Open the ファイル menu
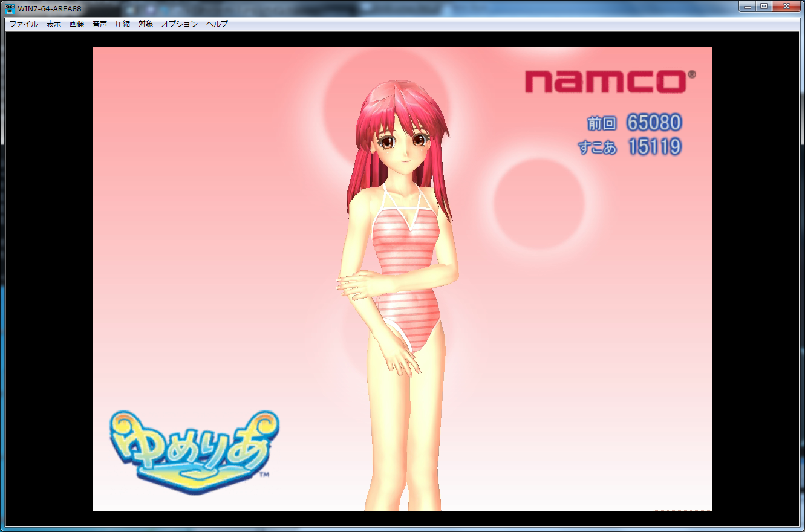Viewport: 805px width, 532px height. point(24,24)
